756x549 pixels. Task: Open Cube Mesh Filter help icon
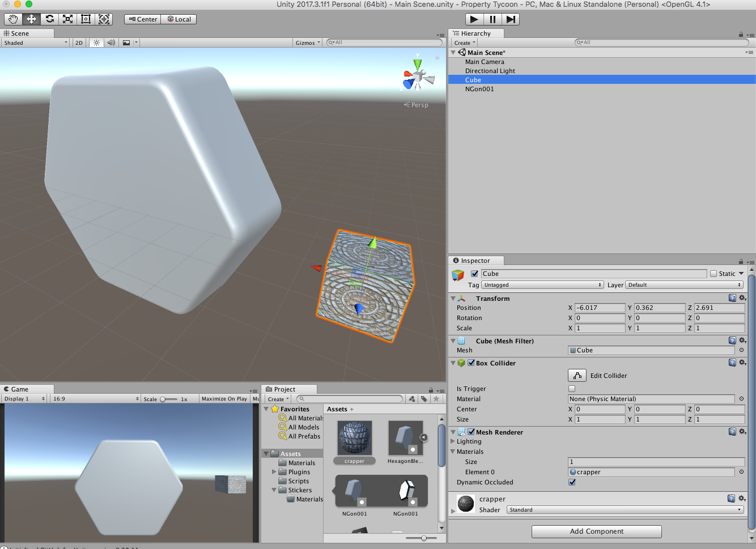732,341
